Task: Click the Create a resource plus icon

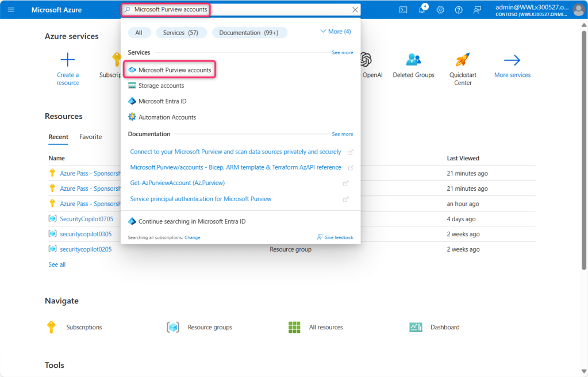Action: click(x=68, y=60)
